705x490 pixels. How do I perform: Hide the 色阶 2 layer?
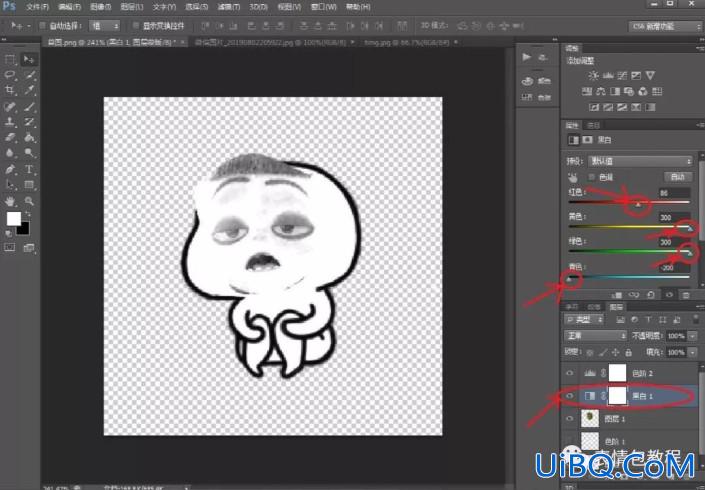(x=570, y=373)
